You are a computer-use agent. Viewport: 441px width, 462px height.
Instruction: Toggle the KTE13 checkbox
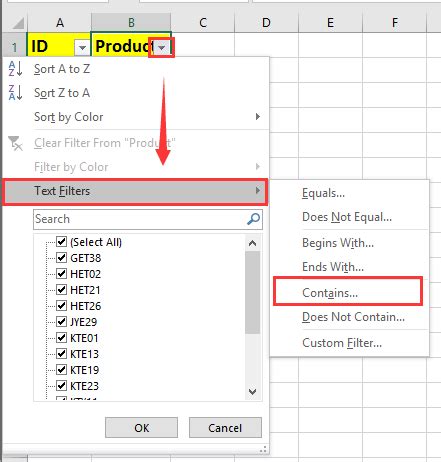(61, 353)
